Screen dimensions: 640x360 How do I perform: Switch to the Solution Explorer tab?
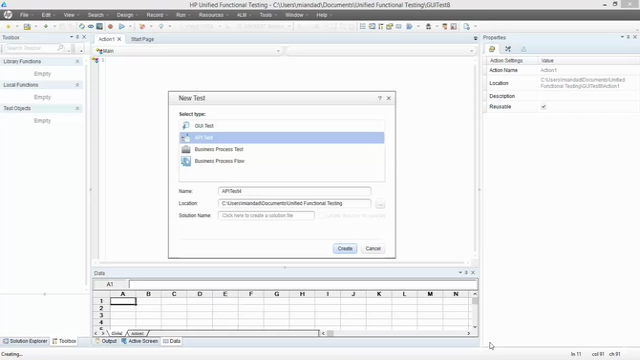[25, 341]
